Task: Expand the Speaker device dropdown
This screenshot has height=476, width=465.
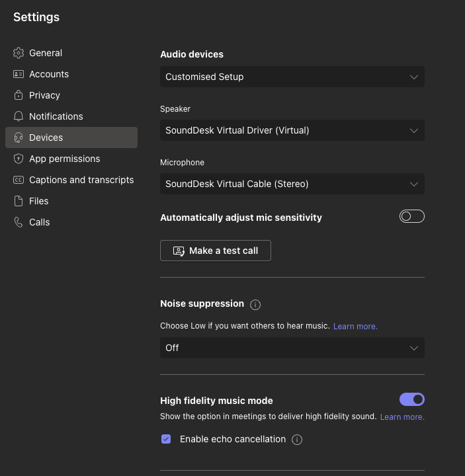Action: click(292, 130)
